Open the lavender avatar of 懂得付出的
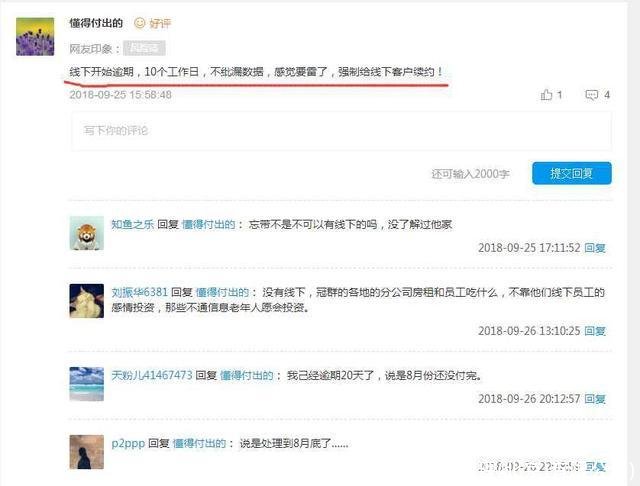Viewport: 640px width, 486px height. click(35, 37)
